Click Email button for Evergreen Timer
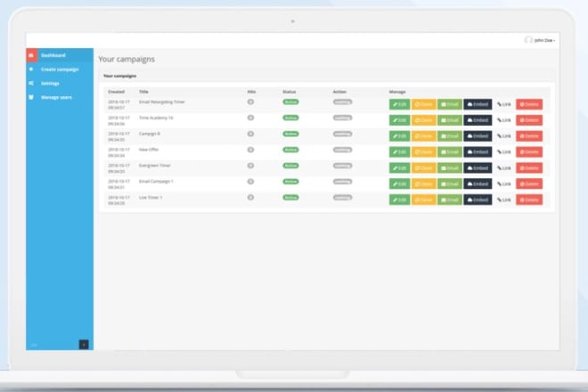This screenshot has height=392, width=588. [x=450, y=168]
